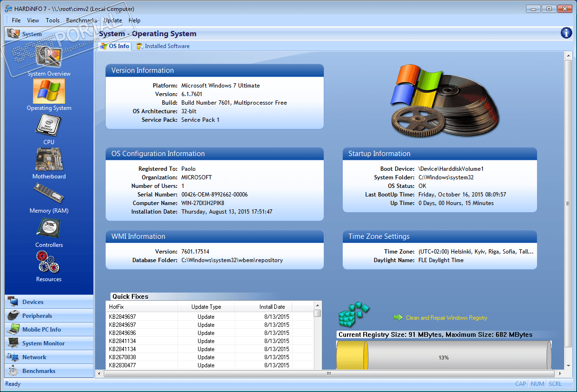Click the horizontal scroll left arrow
This screenshot has height=392, width=577.
[99, 374]
